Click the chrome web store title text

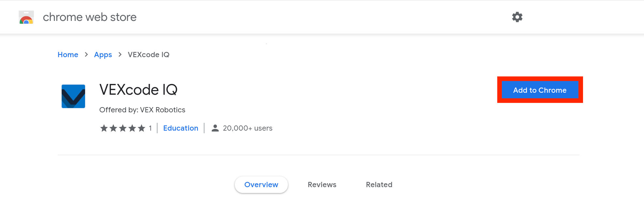[x=89, y=17]
